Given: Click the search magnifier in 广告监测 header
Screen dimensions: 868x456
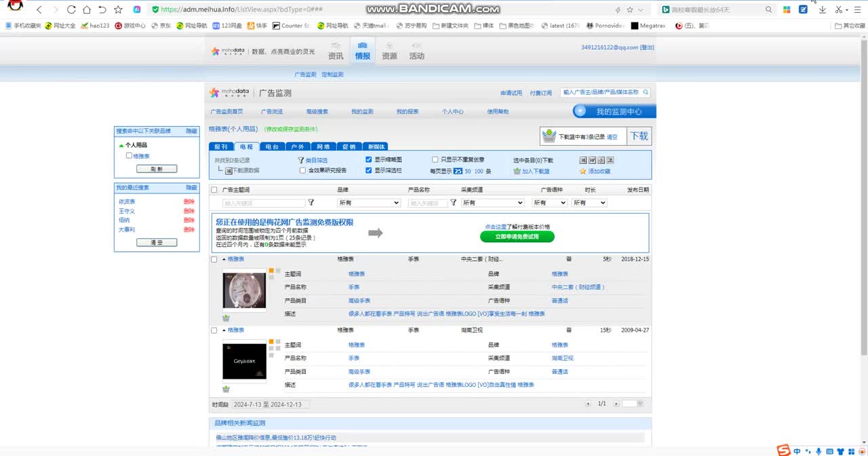Looking at the screenshot, I should (646, 92).
